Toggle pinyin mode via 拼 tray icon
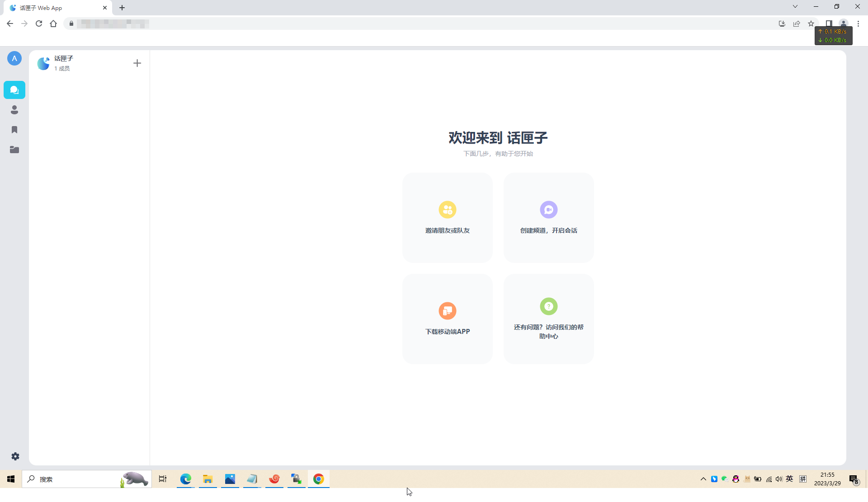Screen dimensions: 868x502 (803, 479)
